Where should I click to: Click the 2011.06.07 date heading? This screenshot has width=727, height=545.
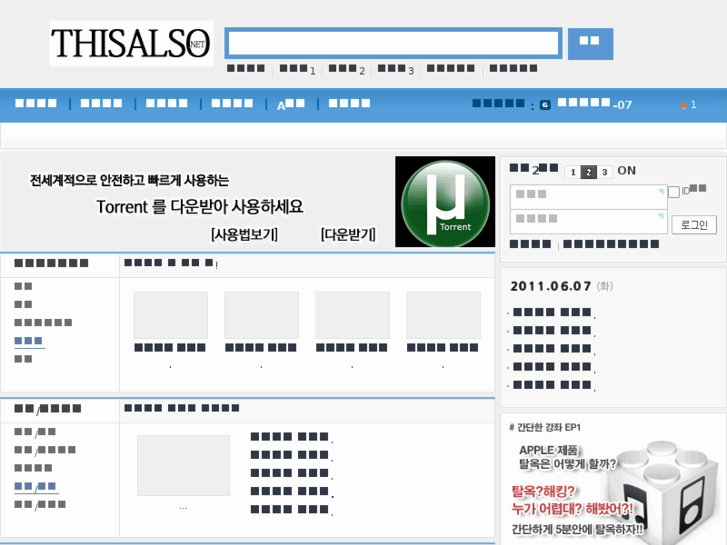click(550, 286)
